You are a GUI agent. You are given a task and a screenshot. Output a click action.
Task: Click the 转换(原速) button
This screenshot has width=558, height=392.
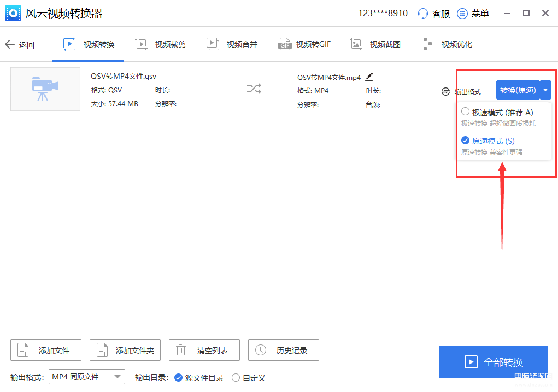coord(518,90)
